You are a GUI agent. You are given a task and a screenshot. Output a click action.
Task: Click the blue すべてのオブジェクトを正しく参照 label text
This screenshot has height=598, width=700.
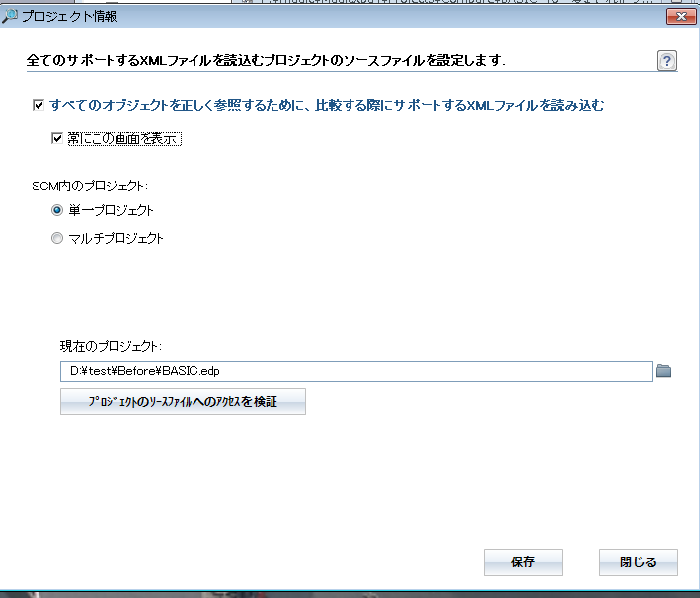click(327, 105)
